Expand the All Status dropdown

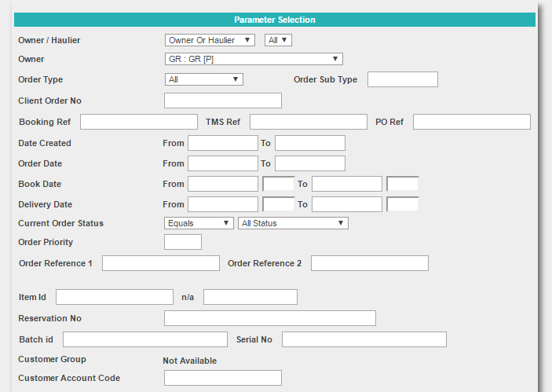click(x=293, y=223)
